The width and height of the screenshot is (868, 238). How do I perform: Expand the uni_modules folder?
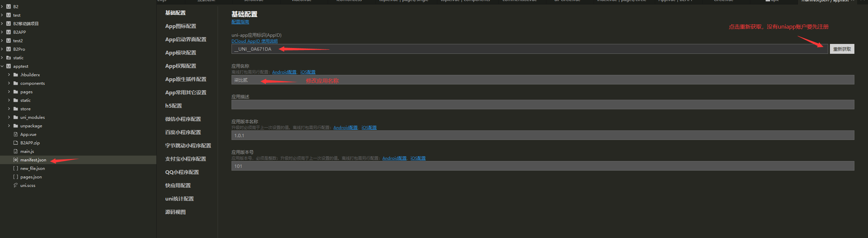(x=9, y=117)
